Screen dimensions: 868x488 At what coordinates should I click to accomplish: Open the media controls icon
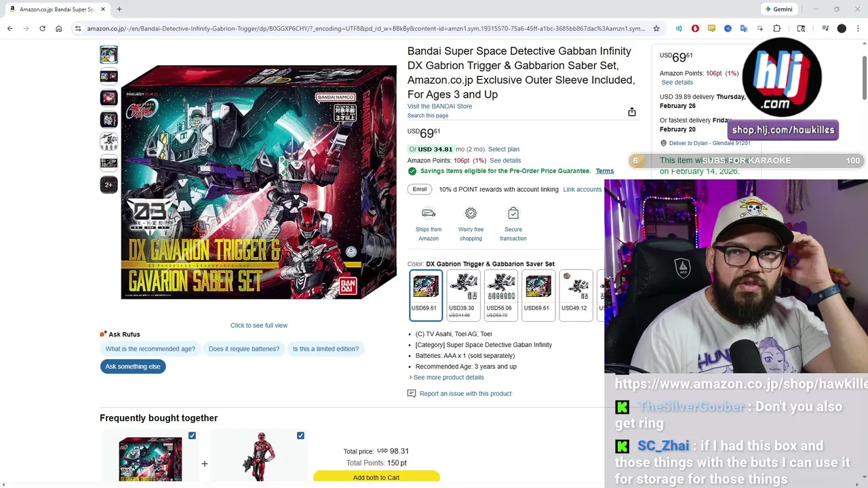(x=825, y=28)
